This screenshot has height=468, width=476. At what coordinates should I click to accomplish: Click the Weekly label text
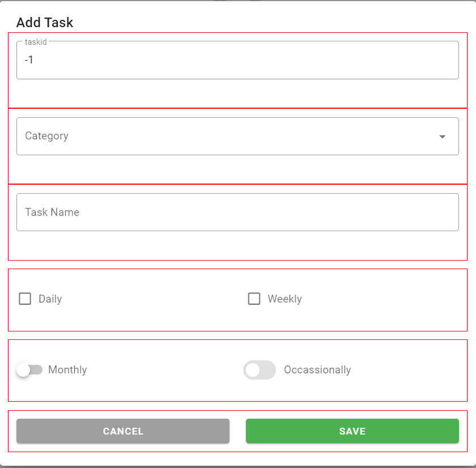284,299
